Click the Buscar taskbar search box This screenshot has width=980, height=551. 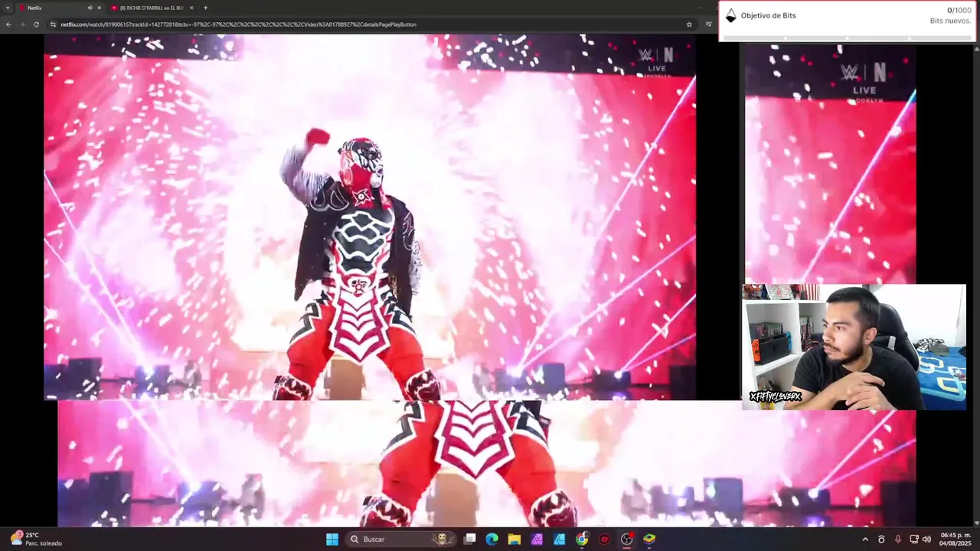point(401,540)
